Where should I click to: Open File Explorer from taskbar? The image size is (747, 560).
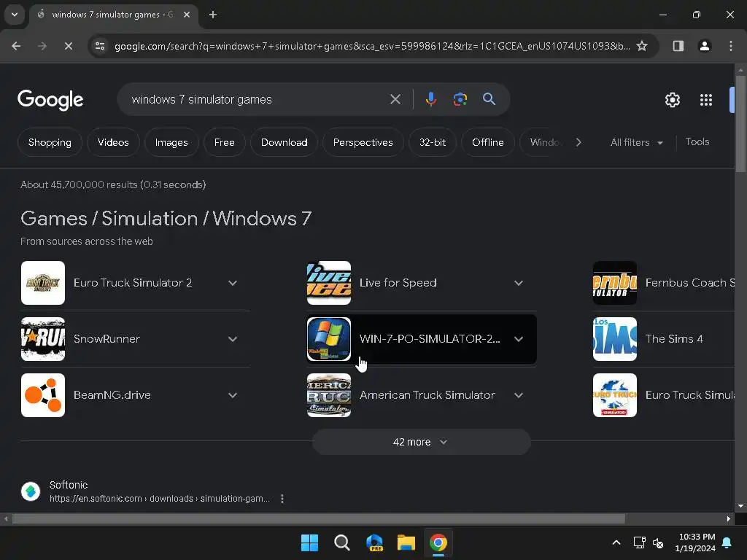coord(406,542)
